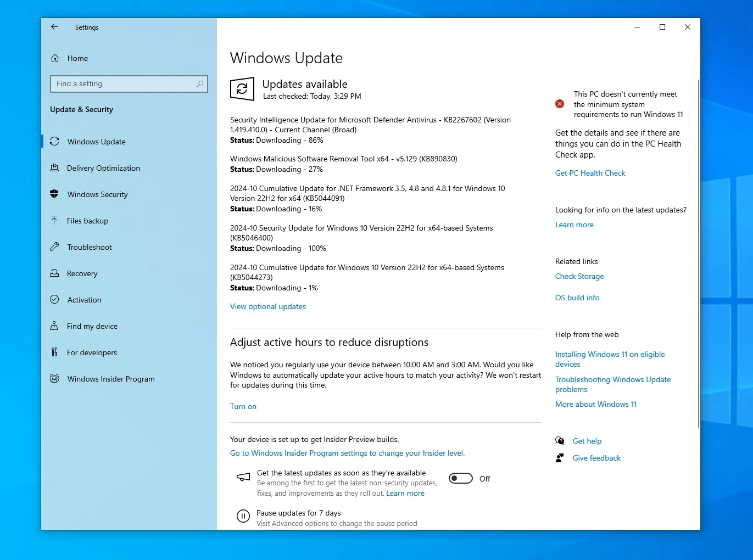
Task: Click OS build info link
Action: coord(577,298)
